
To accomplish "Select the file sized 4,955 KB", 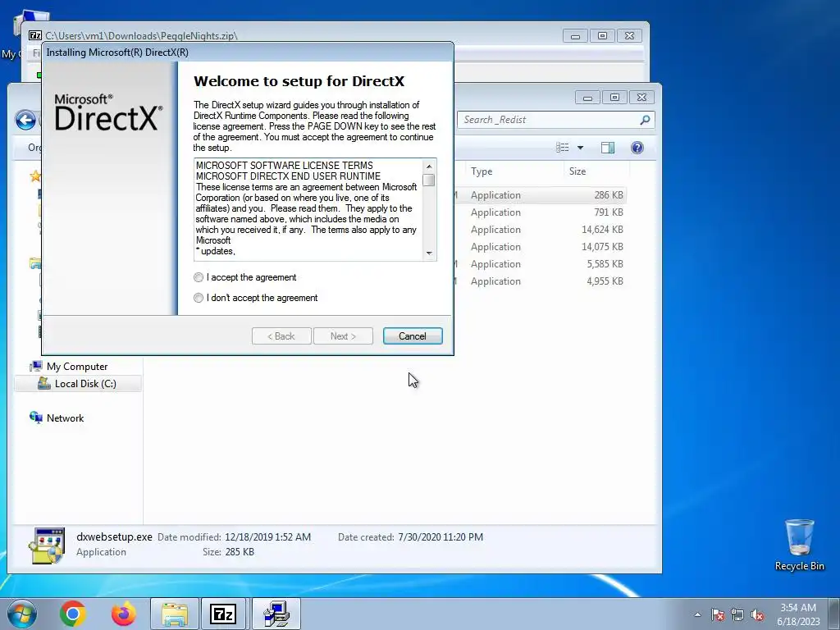I will tap(541, 281).
